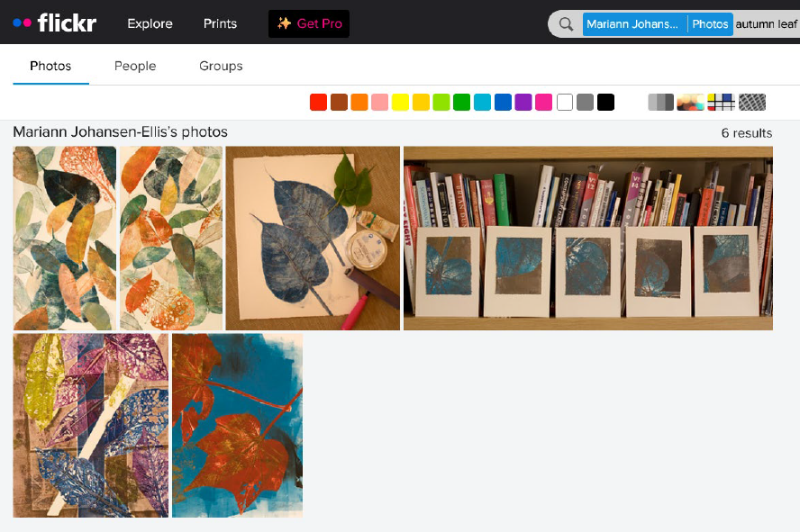Open the Prints menu
This screenshot has height=532, width=800.
[x=220, y=23]
